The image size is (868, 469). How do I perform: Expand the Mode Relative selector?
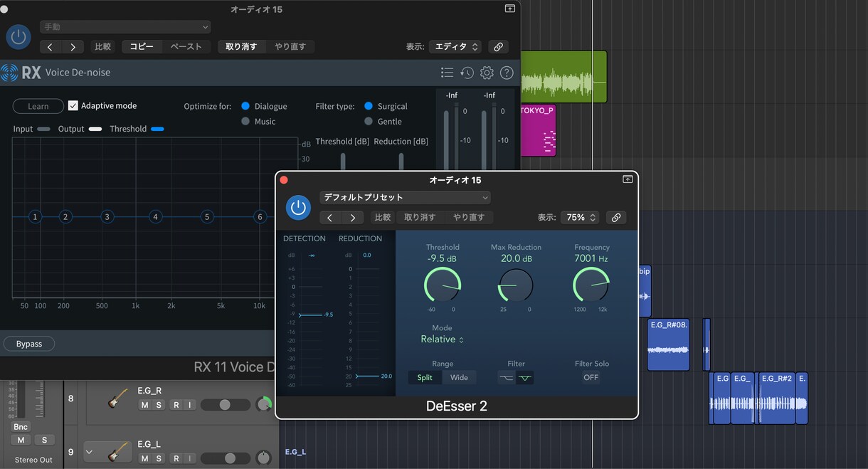pyautogui.click(x=442, y=339)
